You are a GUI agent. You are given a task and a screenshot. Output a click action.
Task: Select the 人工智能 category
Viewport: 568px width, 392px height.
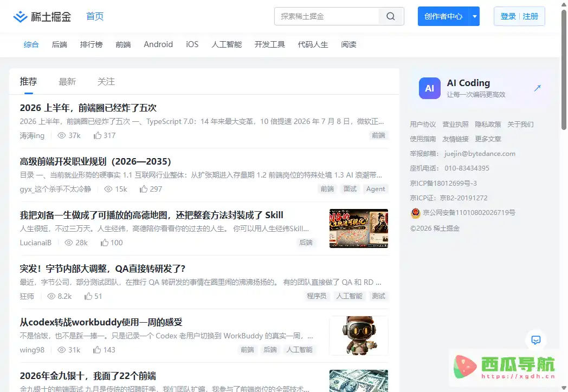point(227,44)
